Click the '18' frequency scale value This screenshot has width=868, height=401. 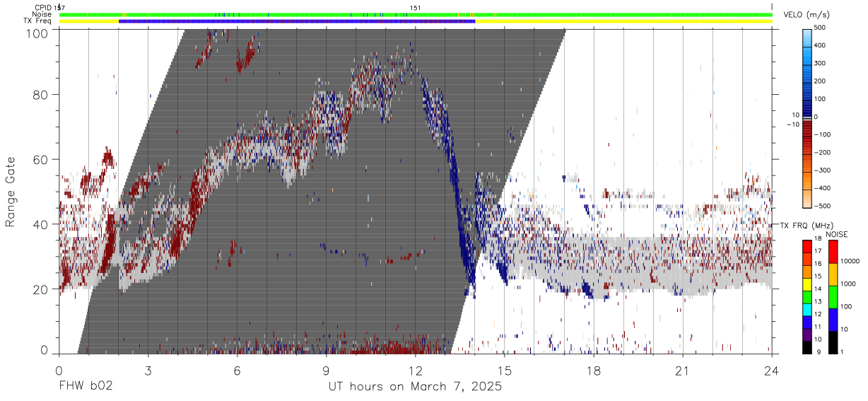(x=818, y=239)
